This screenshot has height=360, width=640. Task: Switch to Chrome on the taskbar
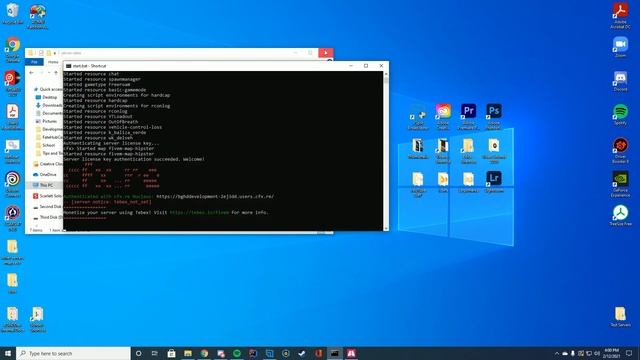pos(204,353)
